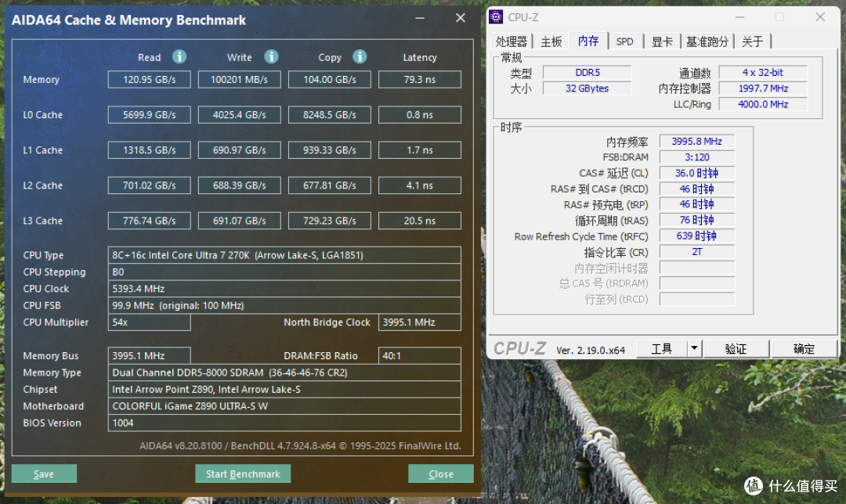Click Start Benchmark in AIDA64
This screenshot has height=504, width=846.
pos(243,473)
